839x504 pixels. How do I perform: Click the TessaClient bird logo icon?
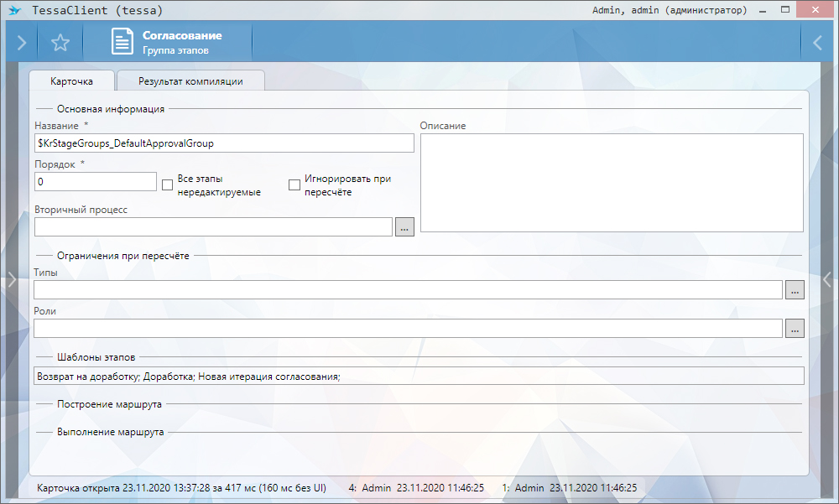coord(14,10)
